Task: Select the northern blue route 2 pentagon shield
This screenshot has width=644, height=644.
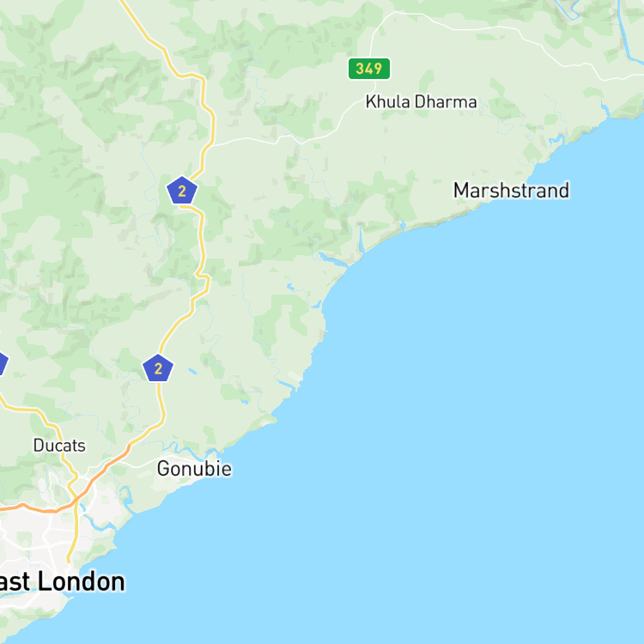Action: coord(182,190)
